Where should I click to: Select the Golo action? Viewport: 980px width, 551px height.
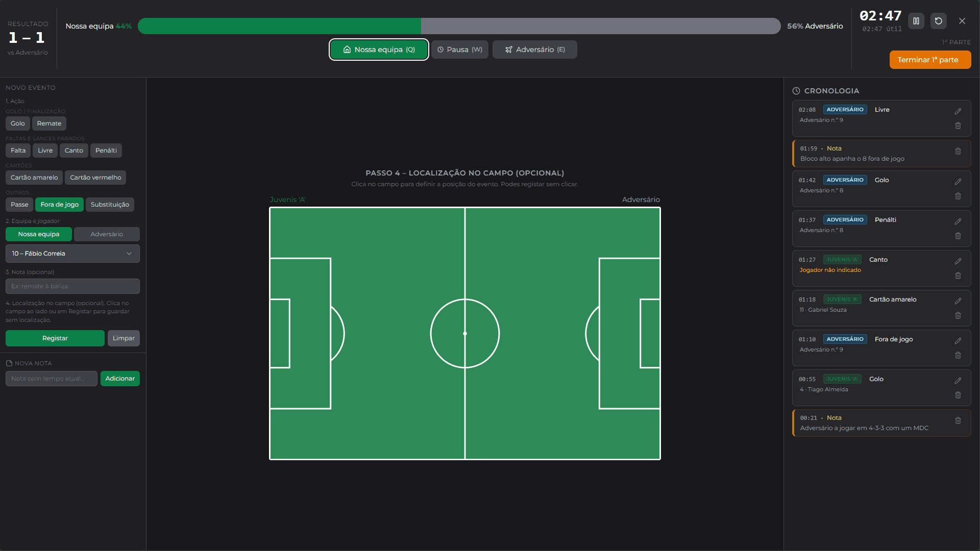tap(18, 123)
